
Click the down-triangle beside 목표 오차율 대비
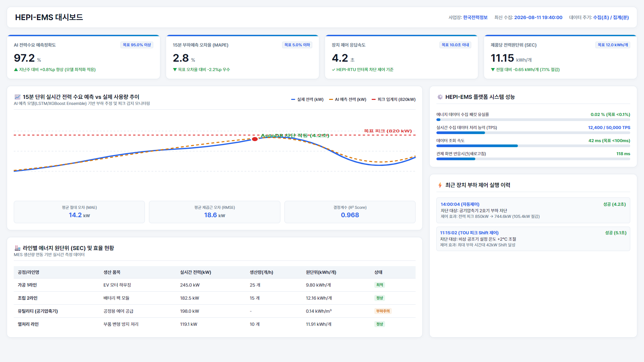pos(175,70)
